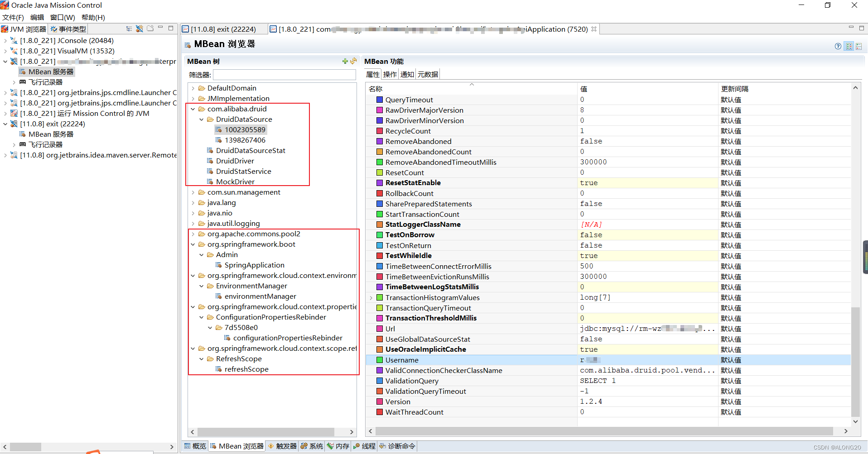Sort attributes by the 值 column header
This screenshot has height=454, width=868.
click(x=648, y=89)
